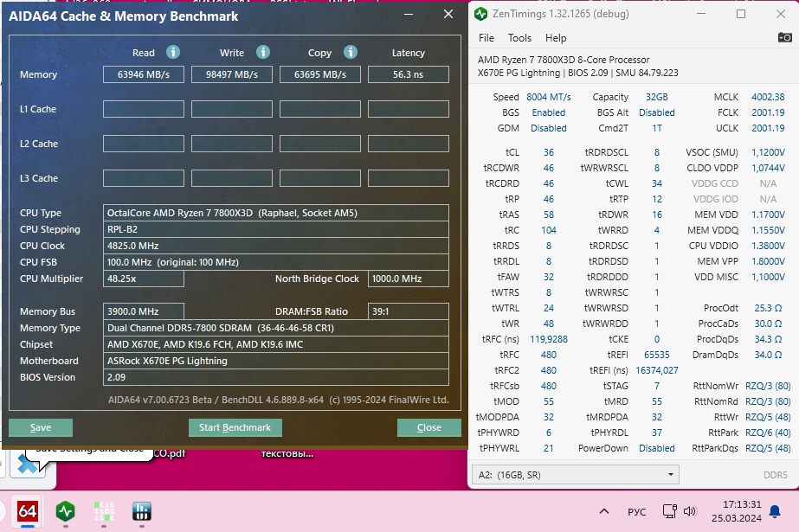
Task: Take ZenTimings screenshot with camera icon
Action: click(785, 37)
